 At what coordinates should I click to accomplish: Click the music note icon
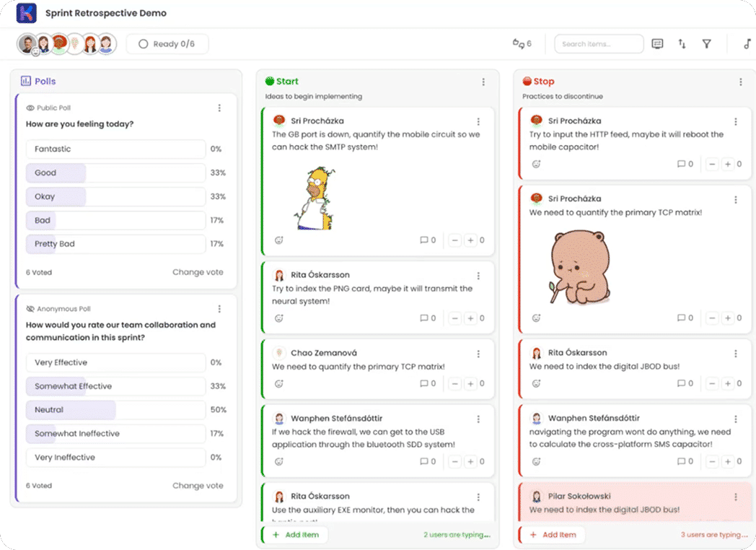(747, 44)
